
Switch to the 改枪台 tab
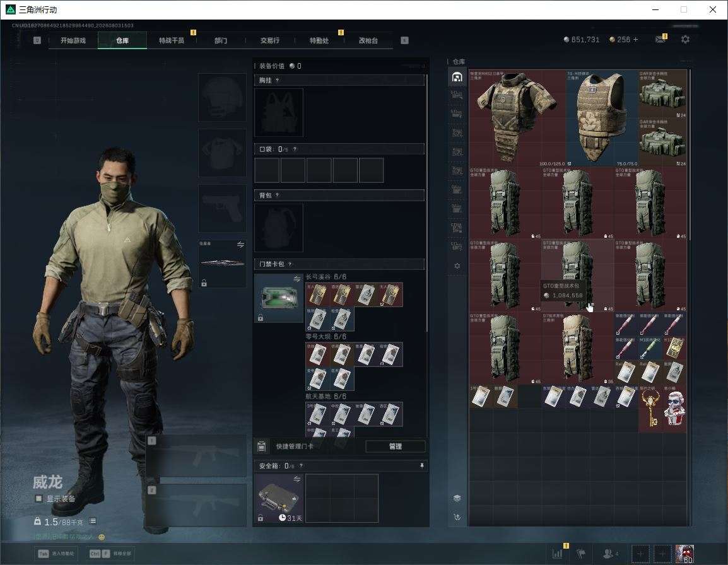(368, 40)
